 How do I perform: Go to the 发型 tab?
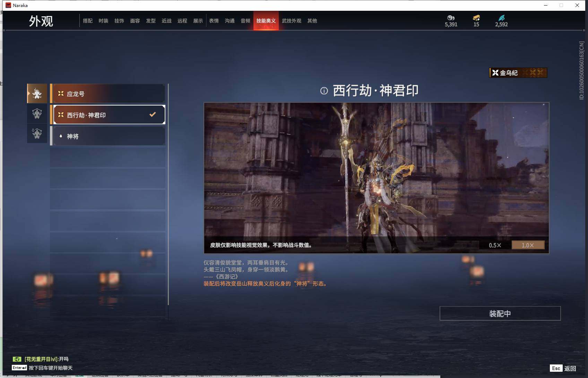151,21
